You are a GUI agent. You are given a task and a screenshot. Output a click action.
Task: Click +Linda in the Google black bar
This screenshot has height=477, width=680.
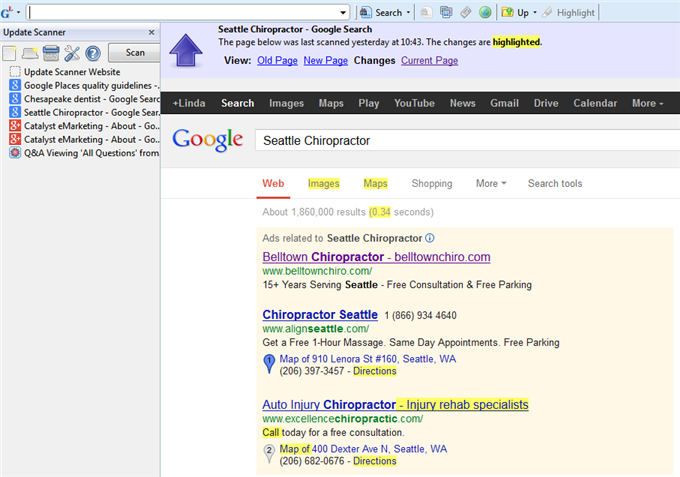click(x=189, y=103)
